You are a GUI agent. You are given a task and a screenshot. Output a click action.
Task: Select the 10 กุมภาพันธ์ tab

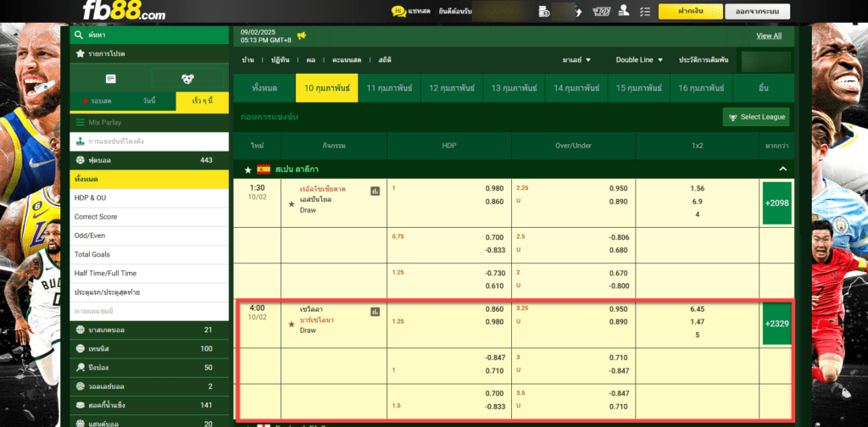tap(326, 88)
